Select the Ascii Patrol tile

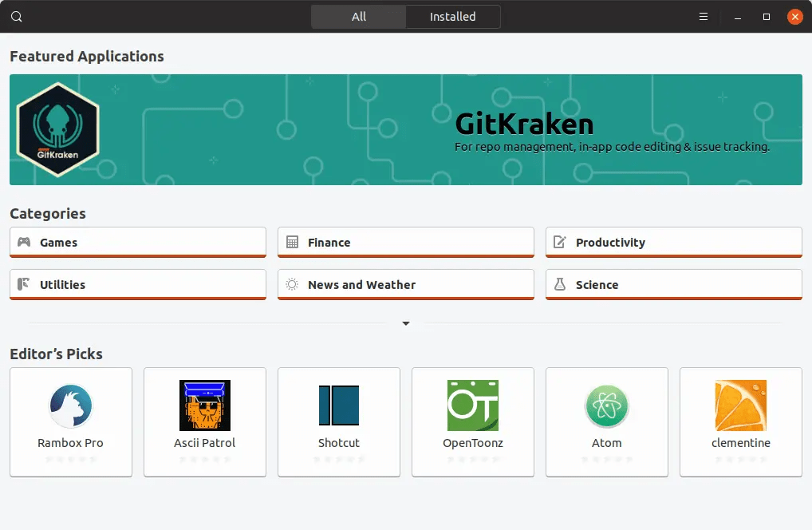pyautogui.click(x=204, y=421)
